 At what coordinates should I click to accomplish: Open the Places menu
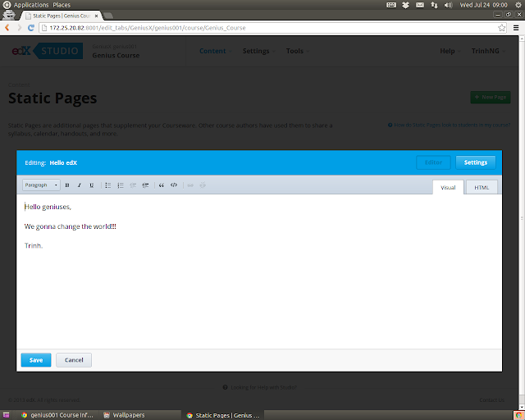coord(62,5)
